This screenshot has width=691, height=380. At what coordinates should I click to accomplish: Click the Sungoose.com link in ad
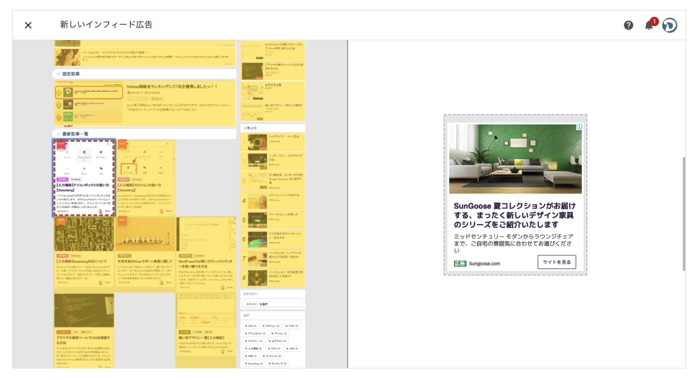[x=484, y=264]
